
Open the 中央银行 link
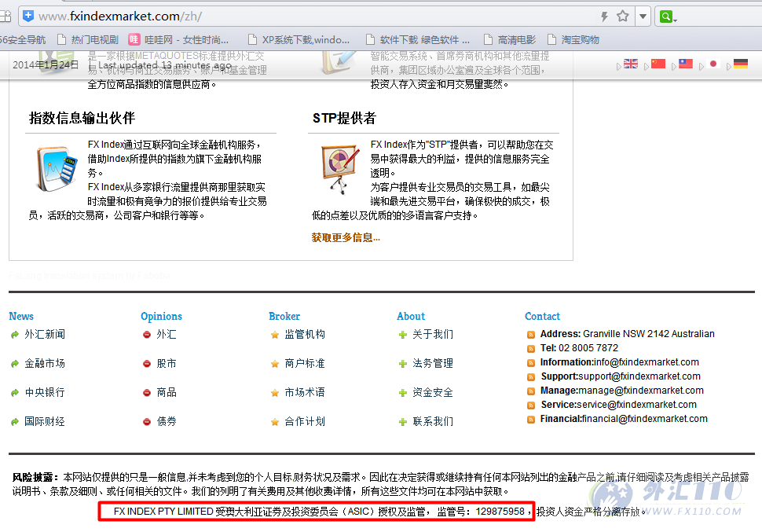(x=45, y=392)
